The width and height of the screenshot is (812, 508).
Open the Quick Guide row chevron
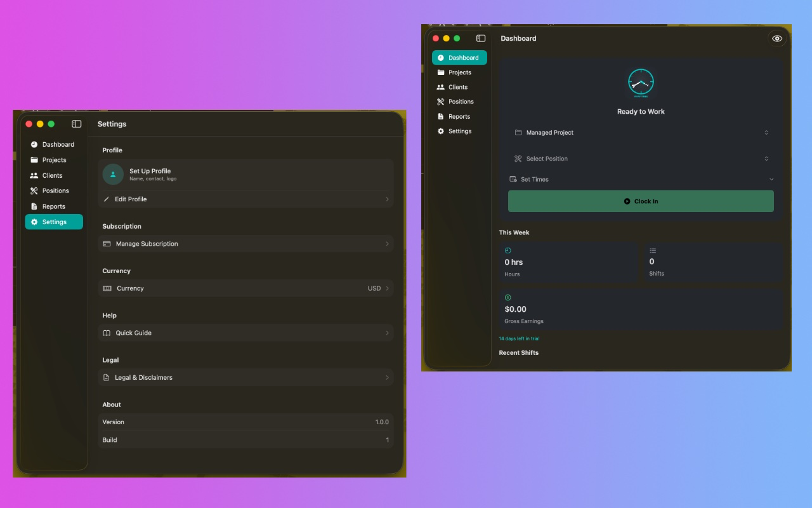[387, 333]
